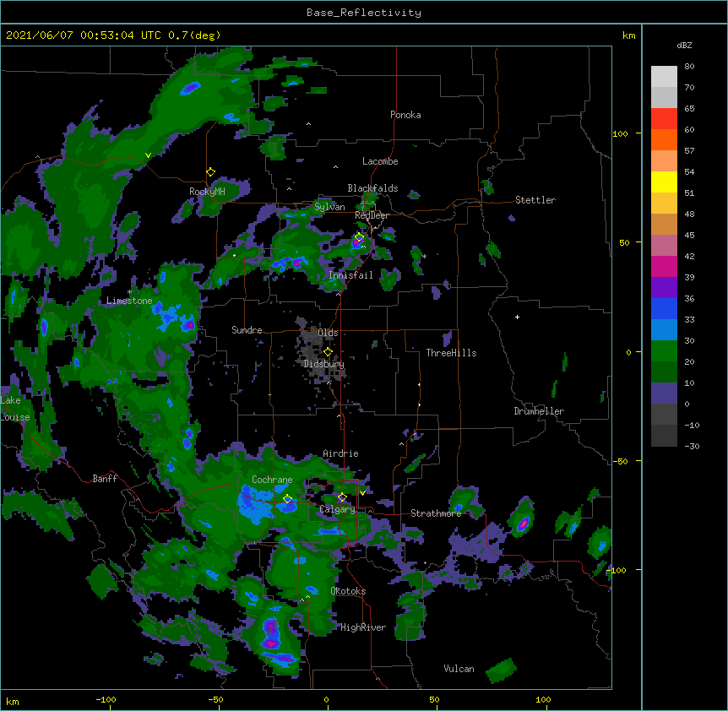This screenshot has width=728, height=711.
Task: Click the yellow radar site marker near Olds
Action: click(329, 351)
